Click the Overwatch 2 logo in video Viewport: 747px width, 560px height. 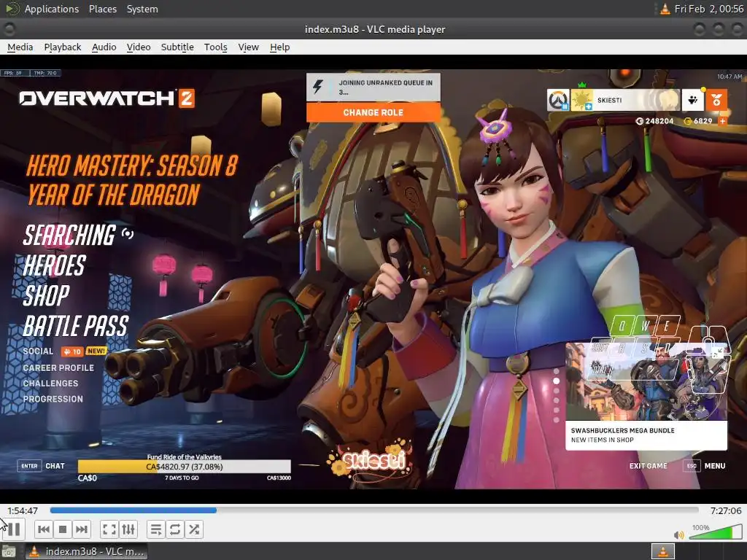click(x=107, y=98)
